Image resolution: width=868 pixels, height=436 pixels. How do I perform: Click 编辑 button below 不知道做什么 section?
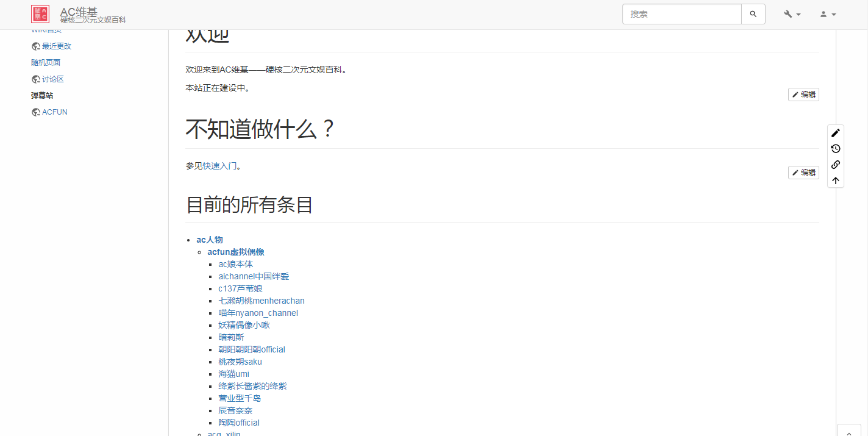click(803, 173)
